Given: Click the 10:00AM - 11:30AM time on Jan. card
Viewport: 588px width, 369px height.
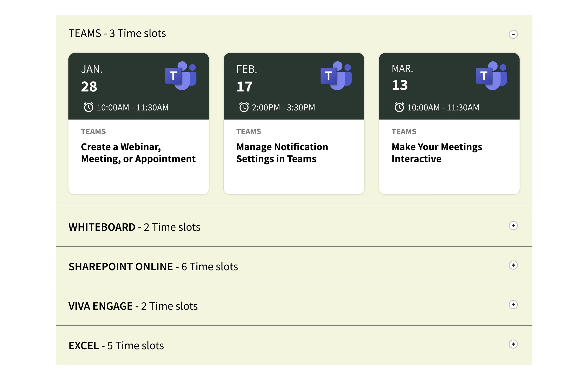Looking at the screenshot, I should pos(132,107).
